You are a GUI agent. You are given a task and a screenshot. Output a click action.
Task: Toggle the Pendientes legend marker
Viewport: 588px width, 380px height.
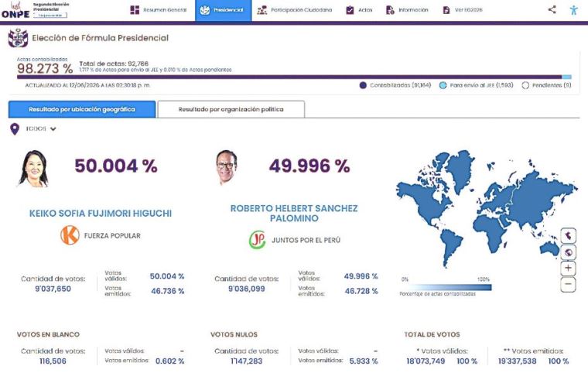525,85
